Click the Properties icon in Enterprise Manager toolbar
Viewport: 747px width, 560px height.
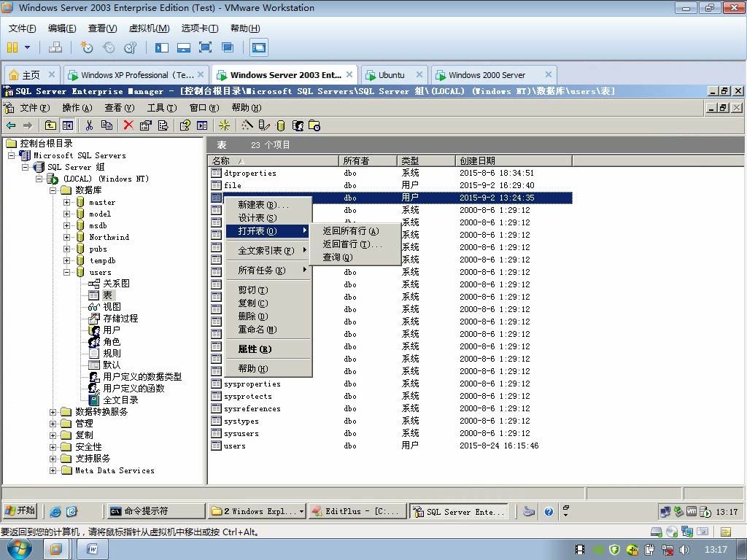(145, 125)
